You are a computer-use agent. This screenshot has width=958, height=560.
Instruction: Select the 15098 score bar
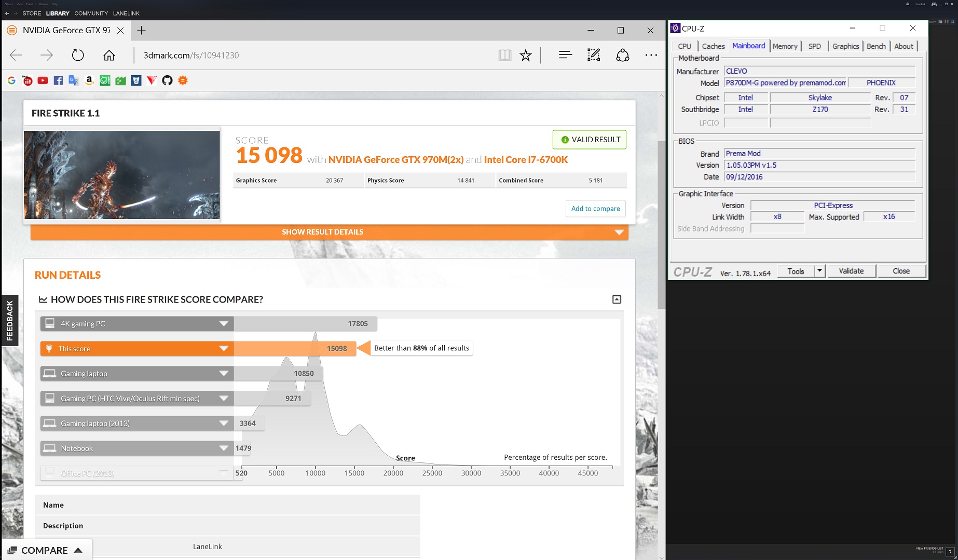click(295, 348)
